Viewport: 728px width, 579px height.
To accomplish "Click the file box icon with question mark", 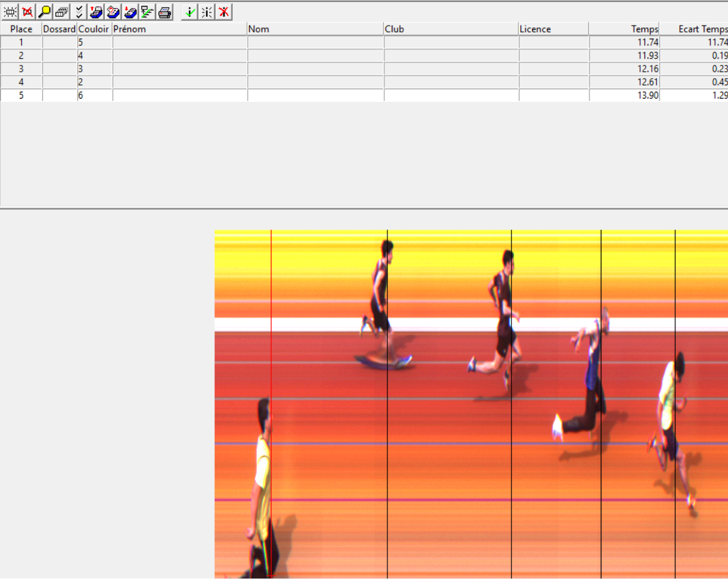I will coord(114,12).
